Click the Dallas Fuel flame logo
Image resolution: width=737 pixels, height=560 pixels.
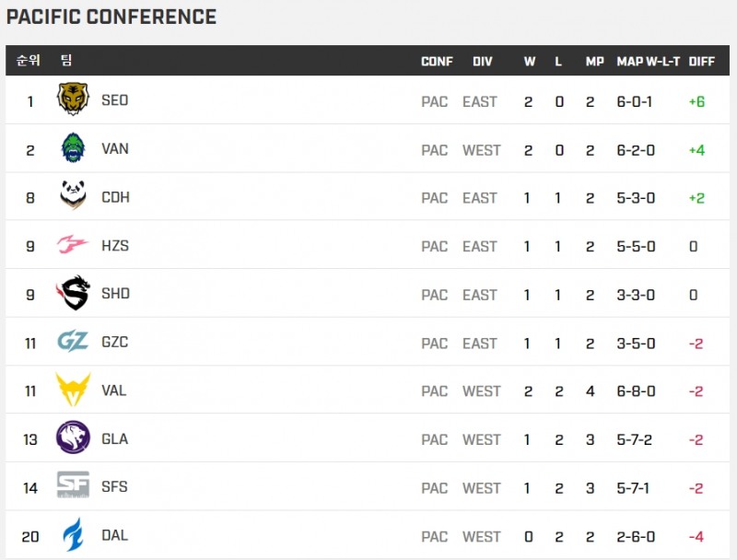click(x=73, y=535)
